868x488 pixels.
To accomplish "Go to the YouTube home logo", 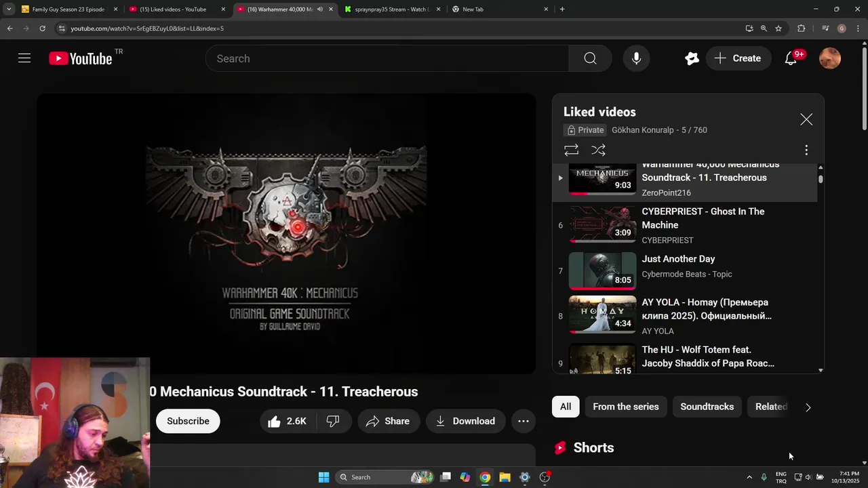I will click(81, 58).
